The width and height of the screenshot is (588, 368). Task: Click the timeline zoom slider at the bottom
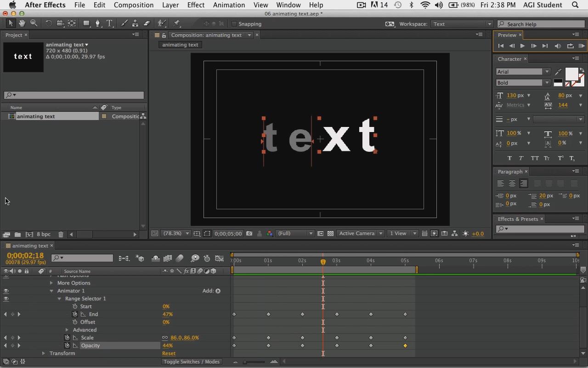pos(254,362)
